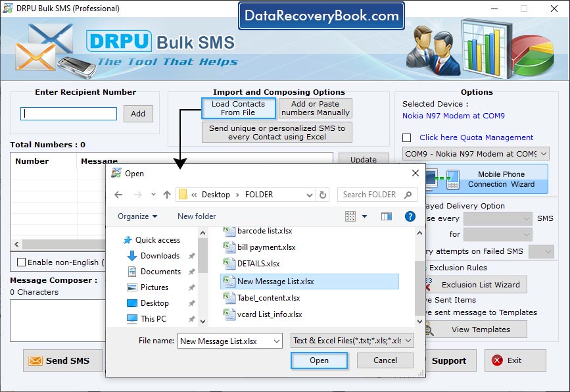Click the Send SMS envelope icon
The width and height of the screenshot is (570, 392).
[36, 360]
